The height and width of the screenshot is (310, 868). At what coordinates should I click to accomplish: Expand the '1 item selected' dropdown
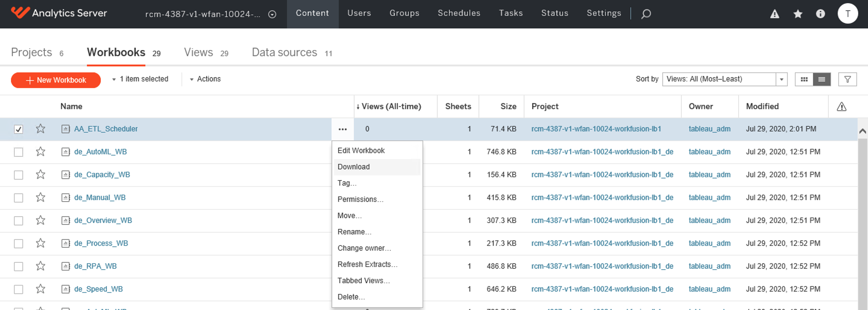(x=140, y=79)
